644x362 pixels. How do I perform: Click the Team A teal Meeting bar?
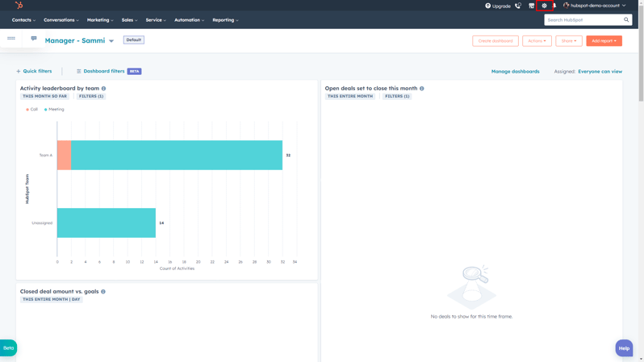pos(177,155)
